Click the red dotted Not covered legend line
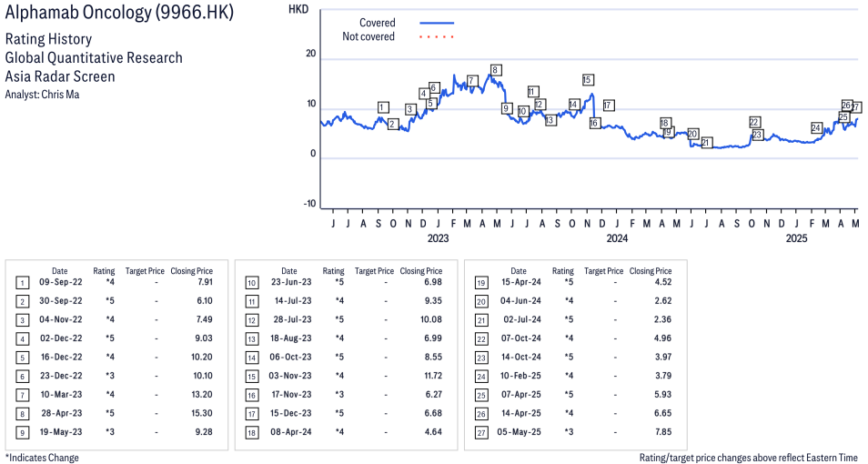 [437, 37]
